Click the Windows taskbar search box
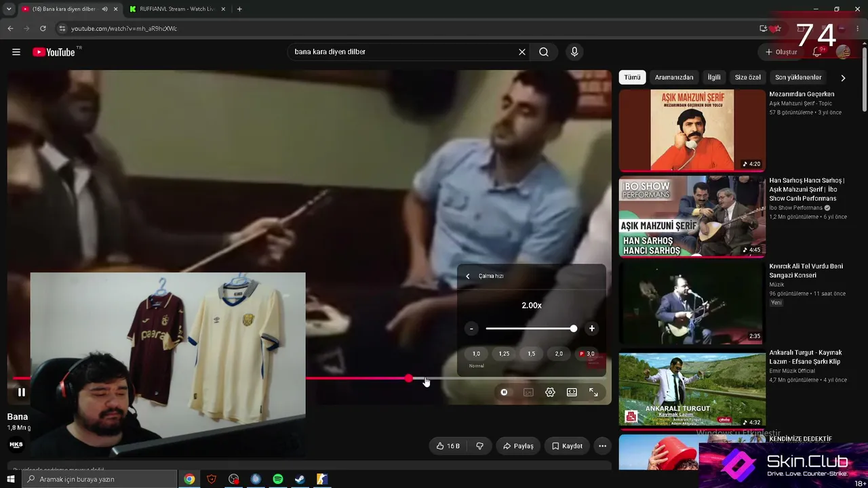This screenshot has height=488, width=868. point(99,479)
